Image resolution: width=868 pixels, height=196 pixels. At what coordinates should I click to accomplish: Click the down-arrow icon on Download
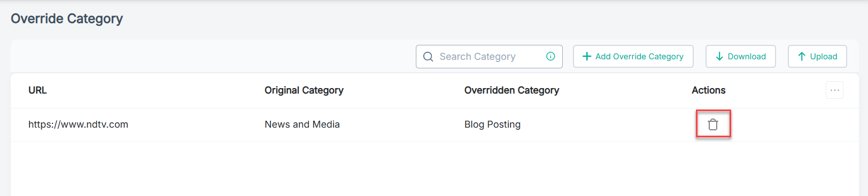(719, 57)
